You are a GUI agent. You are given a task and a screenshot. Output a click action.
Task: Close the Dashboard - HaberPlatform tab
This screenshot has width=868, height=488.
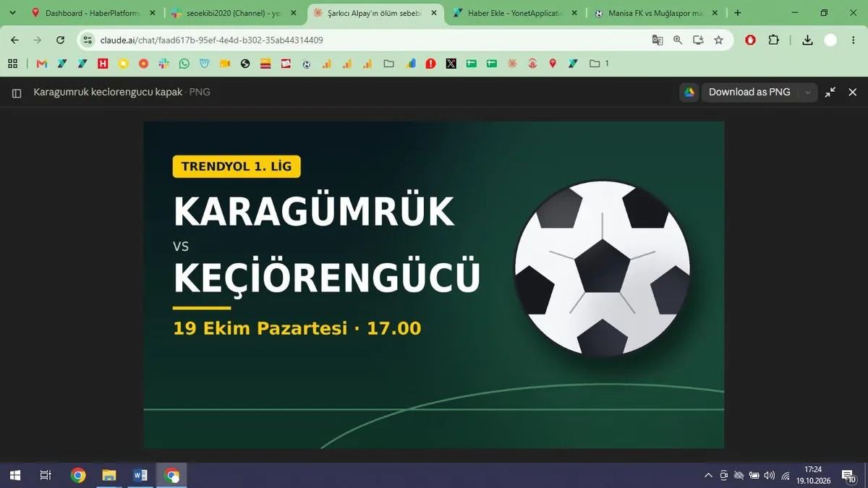pos(151,13)
